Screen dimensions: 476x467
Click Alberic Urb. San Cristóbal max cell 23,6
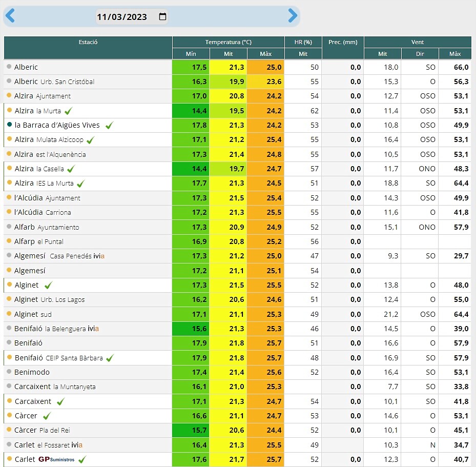pos(265,82)
